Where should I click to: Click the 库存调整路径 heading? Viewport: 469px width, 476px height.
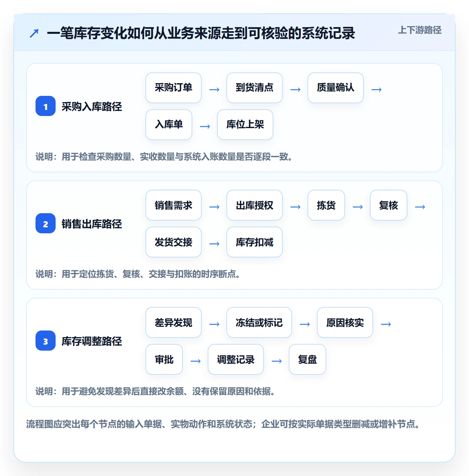click(92, 341)
